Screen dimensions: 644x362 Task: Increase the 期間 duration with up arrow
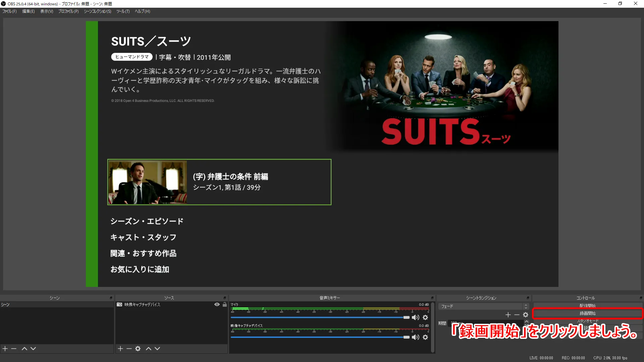tap(527, 321)
